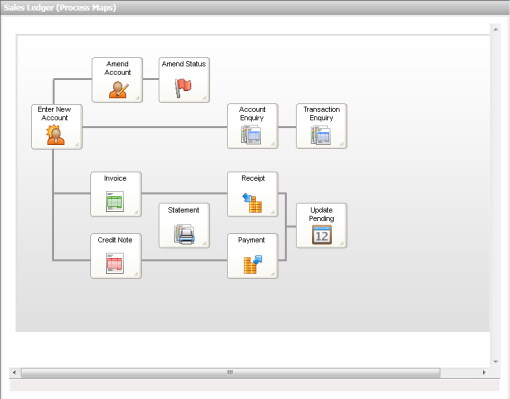Open the Receipt coins icon
Screen dimensions: 510x399
[252, 203]
